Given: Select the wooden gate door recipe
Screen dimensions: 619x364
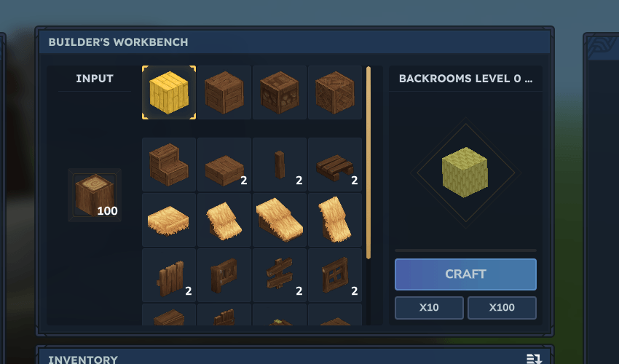Looking at the screenshot, I should (224, 275).
